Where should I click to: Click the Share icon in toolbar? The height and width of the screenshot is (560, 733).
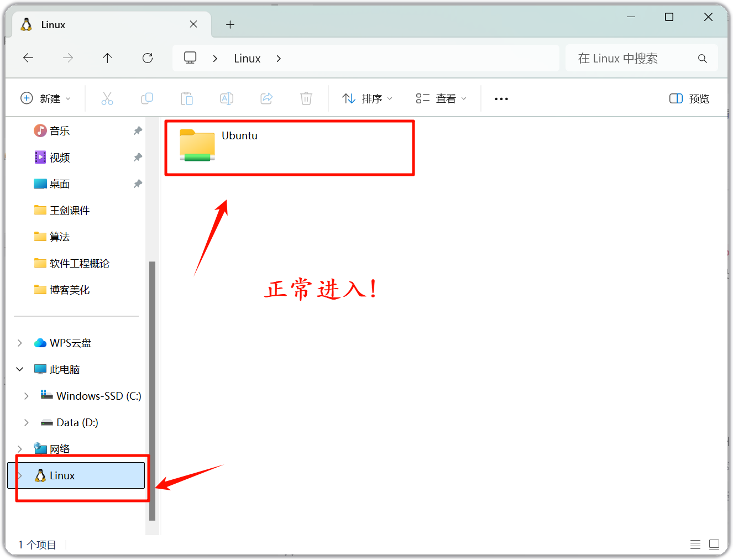pos(266,98)
